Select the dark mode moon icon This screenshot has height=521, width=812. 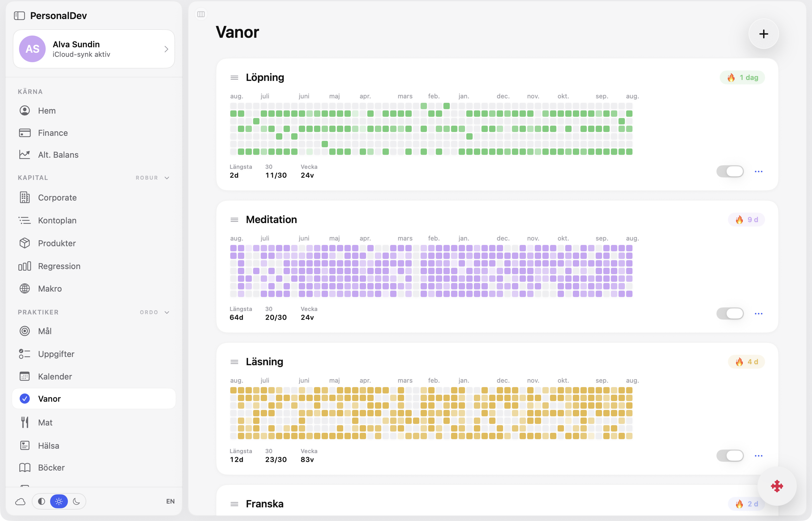76,501
